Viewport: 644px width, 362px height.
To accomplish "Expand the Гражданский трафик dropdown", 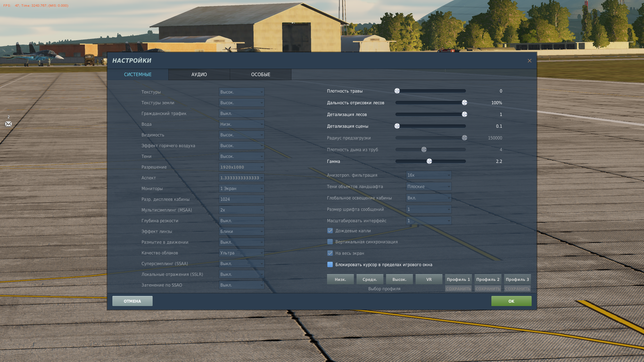I will point(241,113).
